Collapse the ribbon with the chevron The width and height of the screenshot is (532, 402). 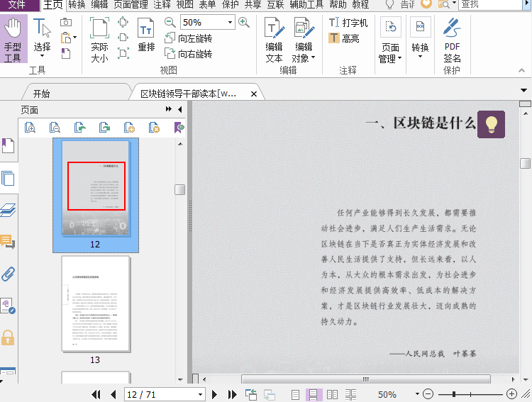pos(521,70)
